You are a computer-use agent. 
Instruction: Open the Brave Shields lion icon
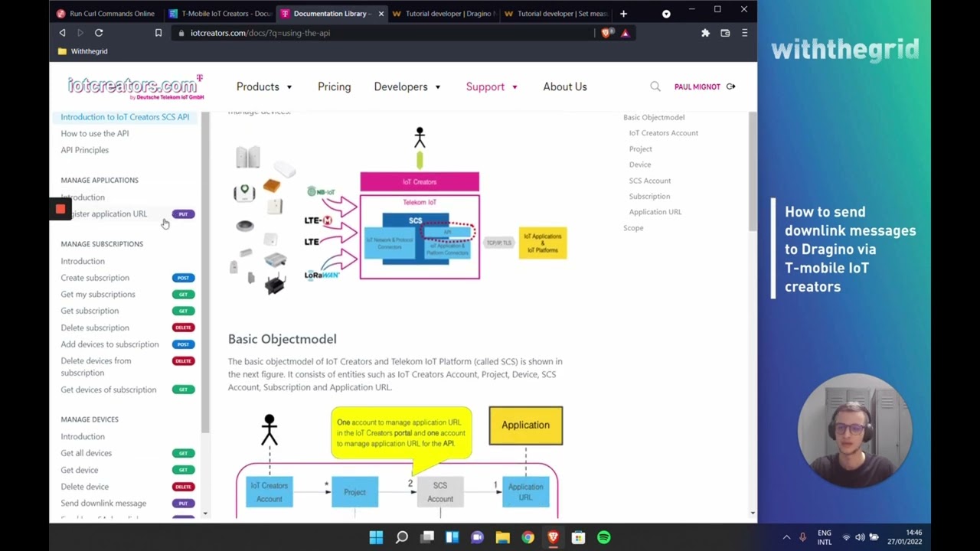click(x=607, y=33)
